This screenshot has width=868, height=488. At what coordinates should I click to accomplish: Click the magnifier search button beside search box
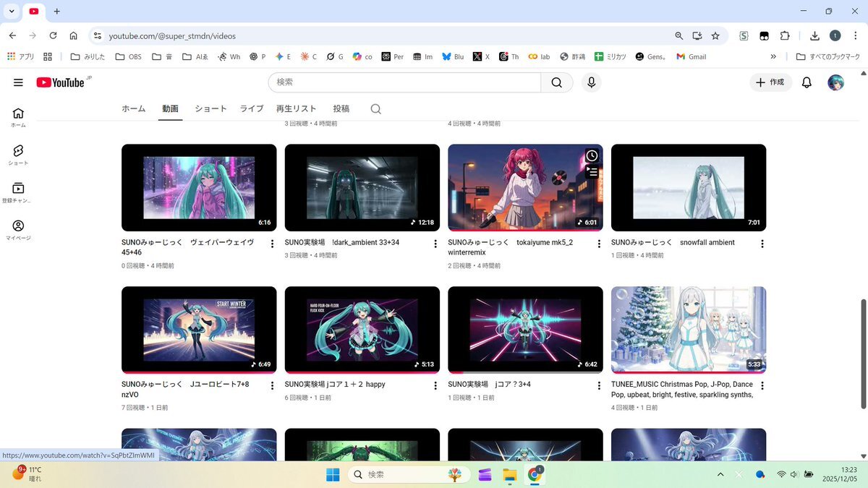tap(556, 82)
